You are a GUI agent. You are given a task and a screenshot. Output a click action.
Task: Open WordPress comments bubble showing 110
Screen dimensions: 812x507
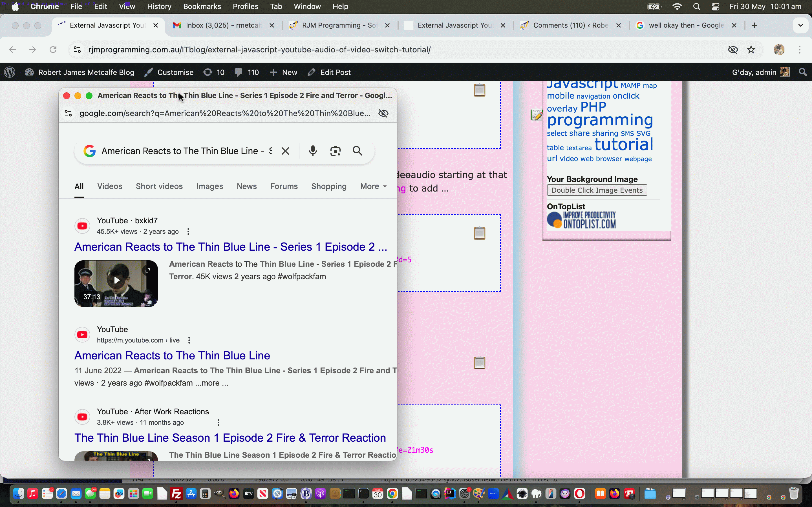coord(247,72)
